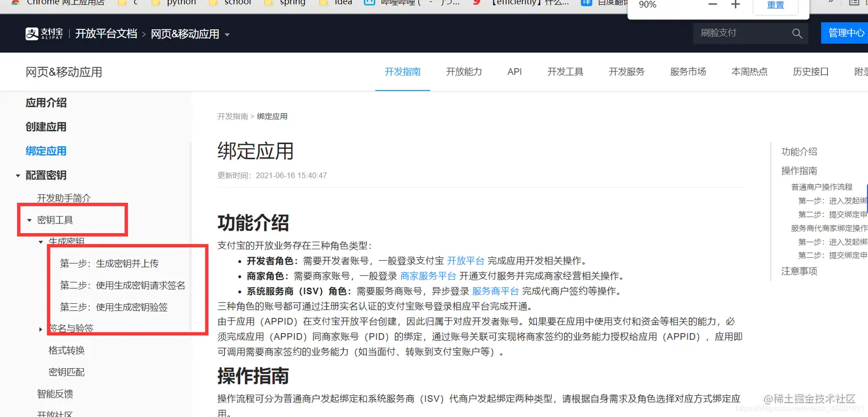Click the 商家服务平台 link
The width and height of the screenshot is (868, 417).
[428, 276]
